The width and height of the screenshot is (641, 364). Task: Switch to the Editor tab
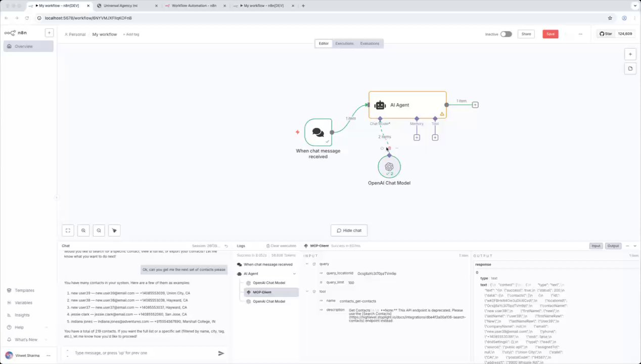(324, 43)
